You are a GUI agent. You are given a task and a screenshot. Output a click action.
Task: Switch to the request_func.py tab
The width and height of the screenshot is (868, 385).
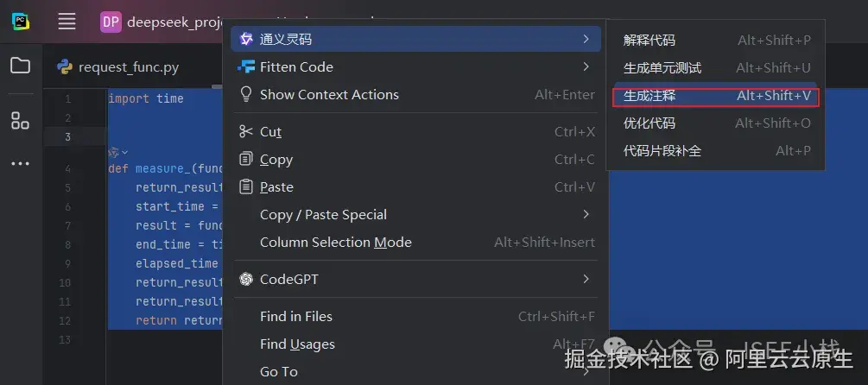[128, 66]
